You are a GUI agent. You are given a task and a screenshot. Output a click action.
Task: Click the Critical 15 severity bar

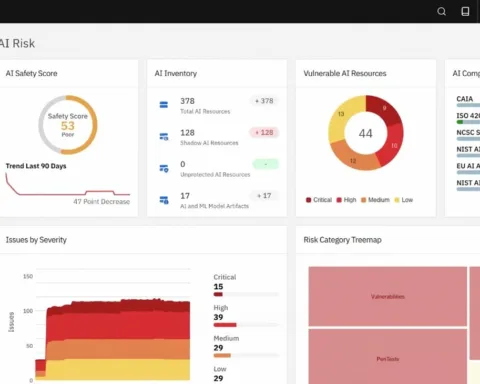[x=246, y=294]
